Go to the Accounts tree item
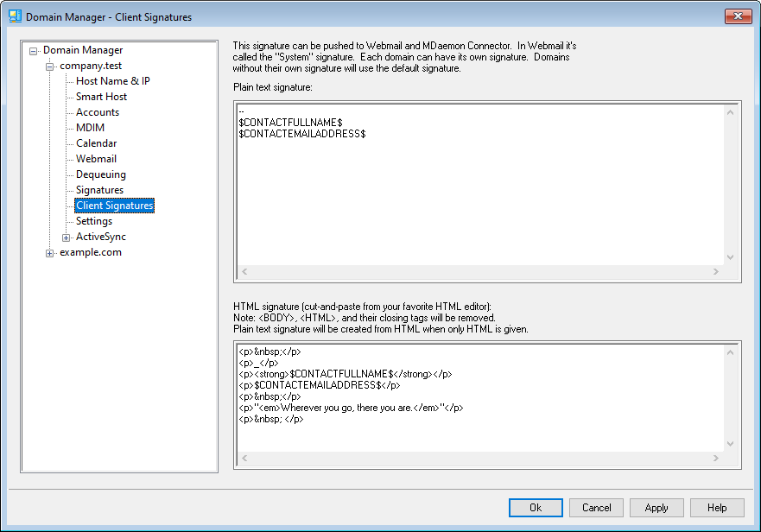 [97, 112]
